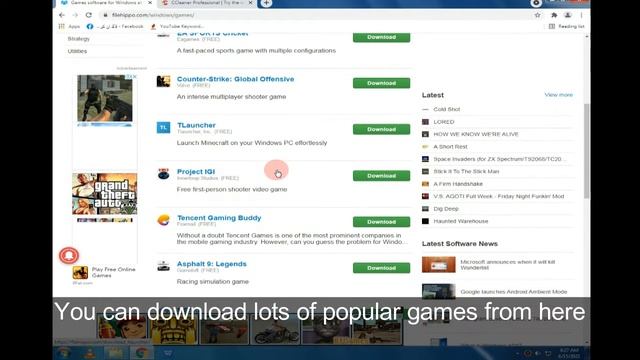Open Dig Deep in the Latest list

(446, 209)
